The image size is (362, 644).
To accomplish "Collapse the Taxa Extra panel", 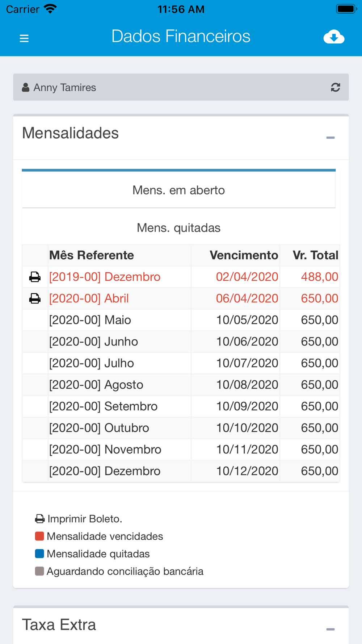I will click(330, 629).
